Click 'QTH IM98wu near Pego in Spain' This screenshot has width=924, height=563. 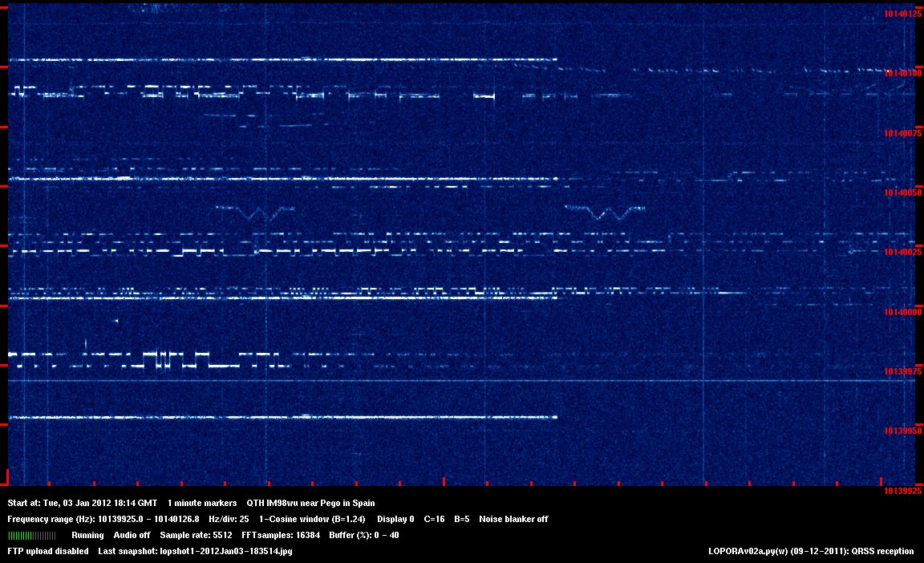pyautogui.click(x=310, y=503)
